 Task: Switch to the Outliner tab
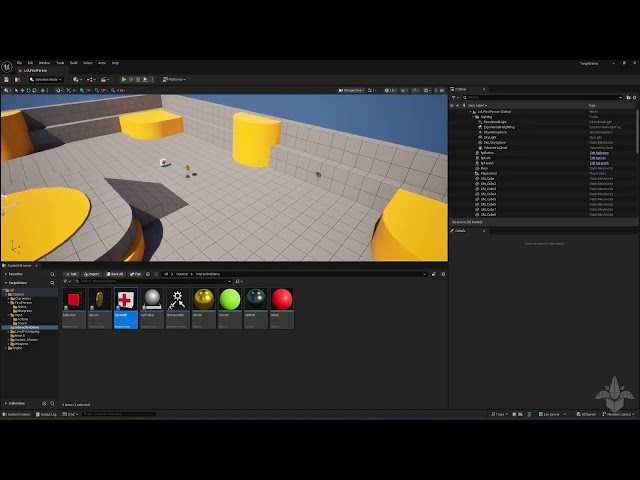coord(461,89)
